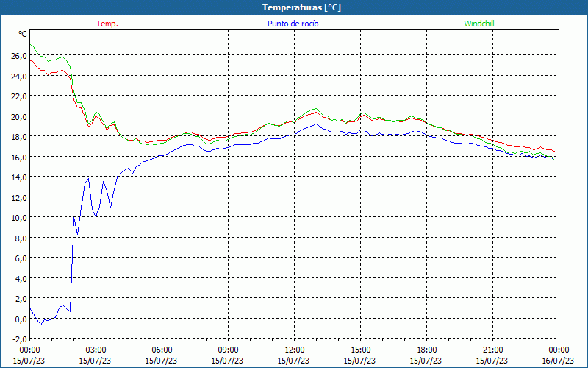Click the 0,0 y-axis value
This screenshot has width=588, height=368.
21,319
